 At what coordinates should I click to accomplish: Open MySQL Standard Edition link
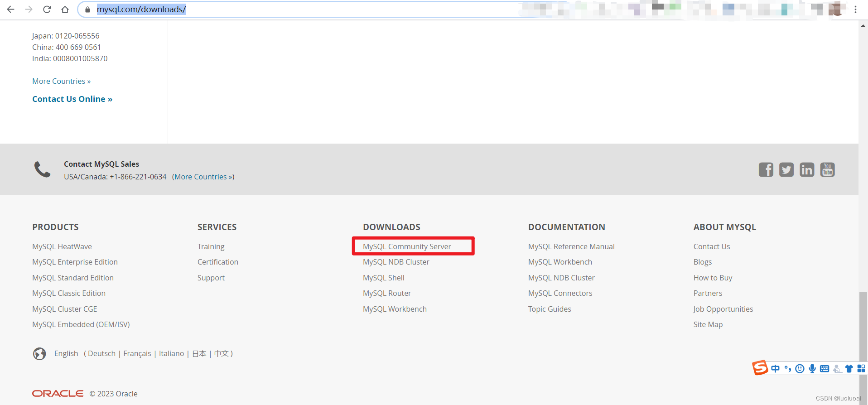(x=73, y=278)
